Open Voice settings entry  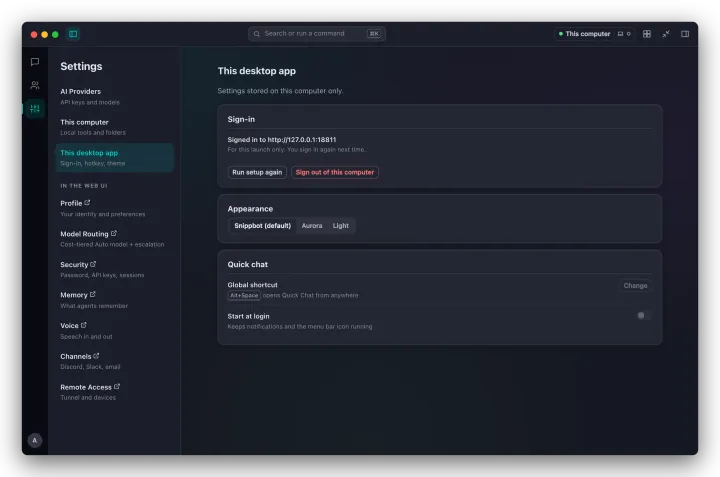(114, 331)
